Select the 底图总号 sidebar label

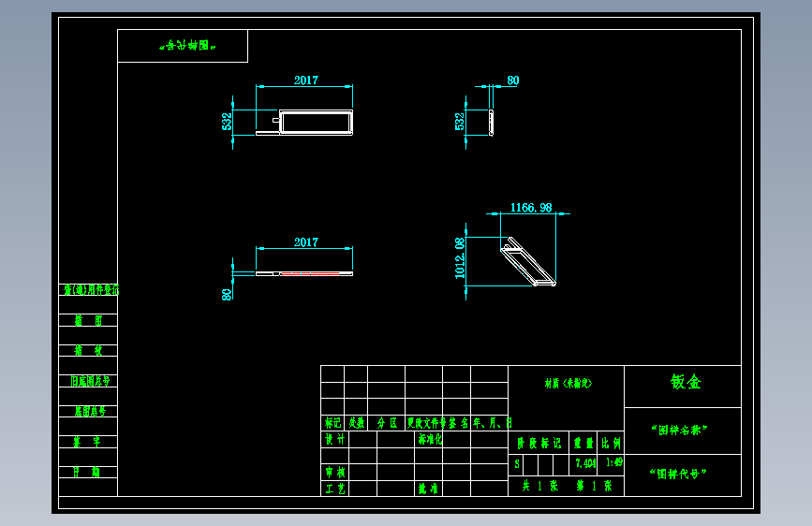90,412
